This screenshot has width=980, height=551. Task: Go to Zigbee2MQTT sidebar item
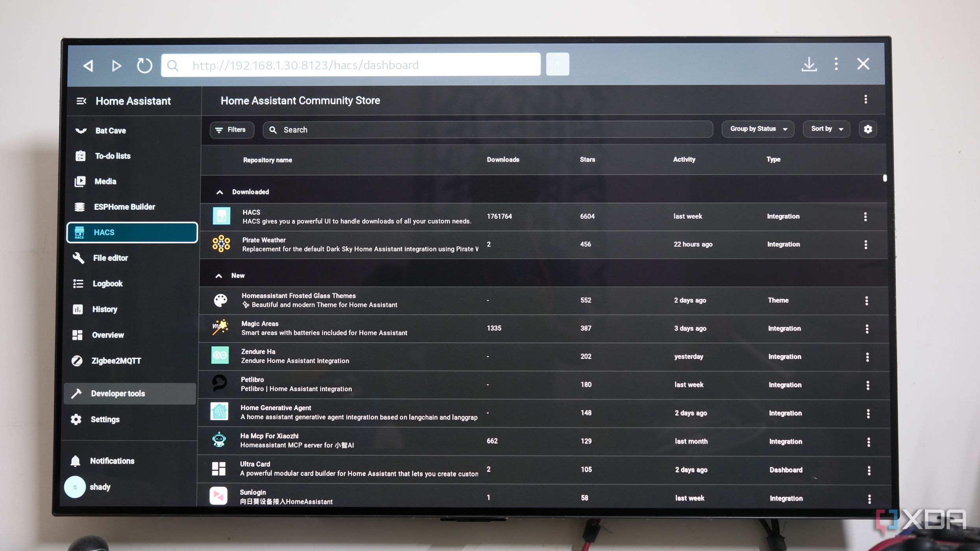116,361
